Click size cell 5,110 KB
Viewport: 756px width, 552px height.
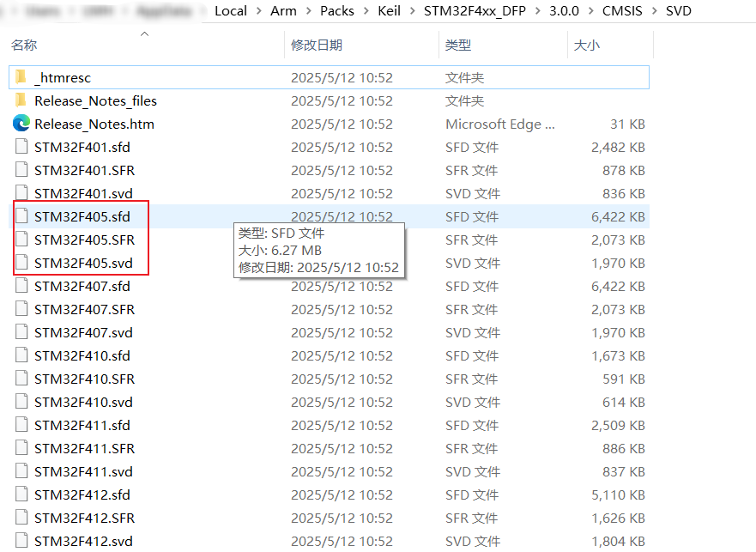(618, 494)
